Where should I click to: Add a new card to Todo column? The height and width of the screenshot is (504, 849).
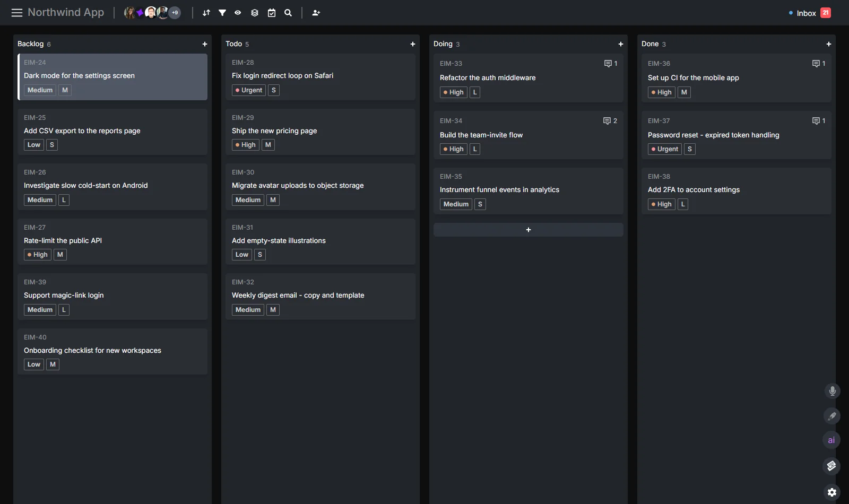click(x=413, y=44)
